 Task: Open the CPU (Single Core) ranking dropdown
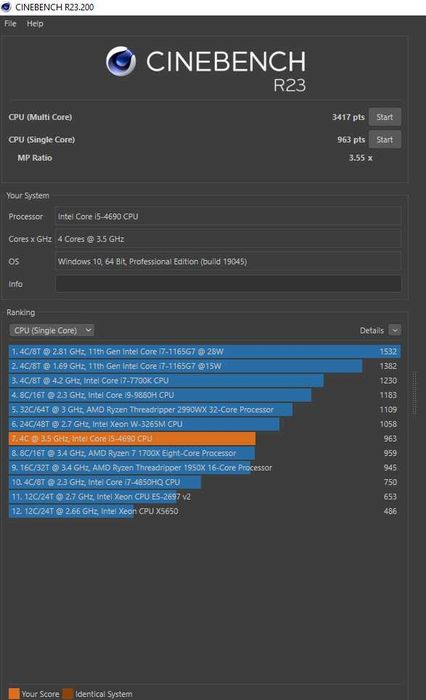tap(52, 330)
